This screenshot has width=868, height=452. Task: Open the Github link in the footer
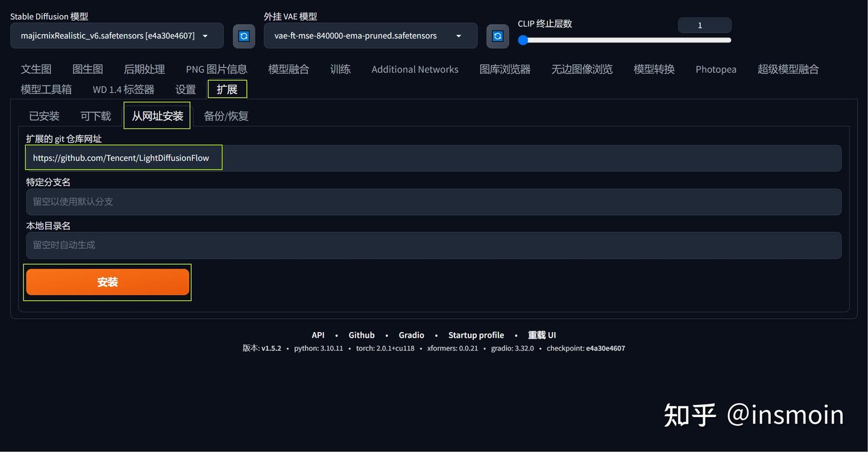tap(361, 335)
